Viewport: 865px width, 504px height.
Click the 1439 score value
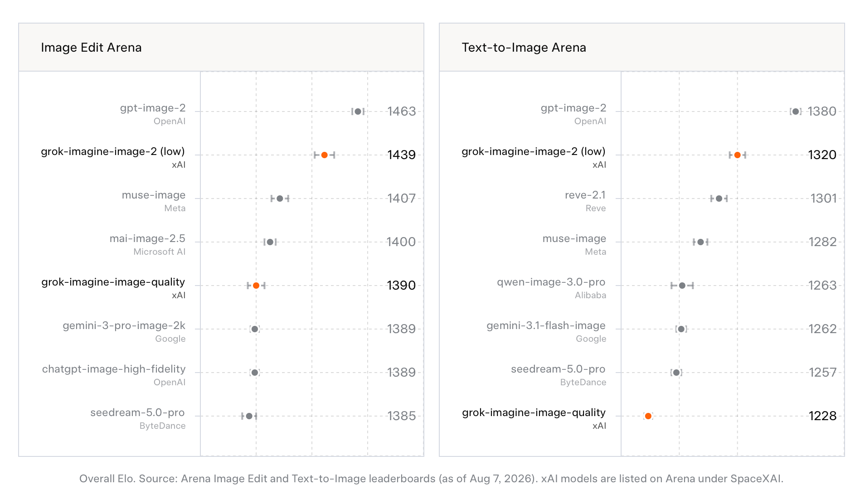(x=401, y=155)
